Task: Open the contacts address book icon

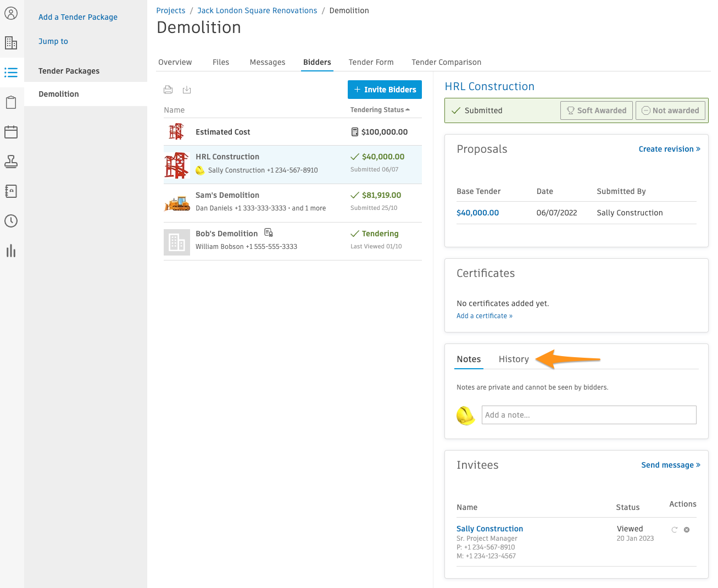Action: click(x=11, y=191)
